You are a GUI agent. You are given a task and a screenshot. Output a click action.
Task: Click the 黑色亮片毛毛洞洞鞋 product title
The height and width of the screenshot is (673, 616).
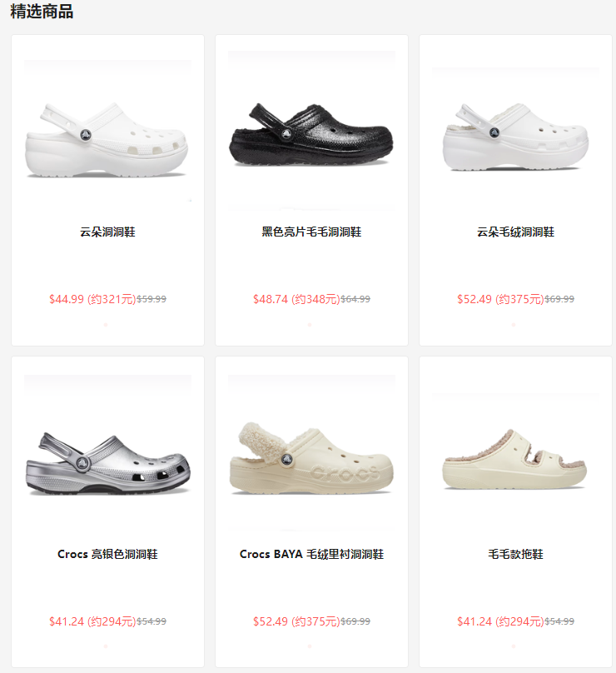coord(311,232)
